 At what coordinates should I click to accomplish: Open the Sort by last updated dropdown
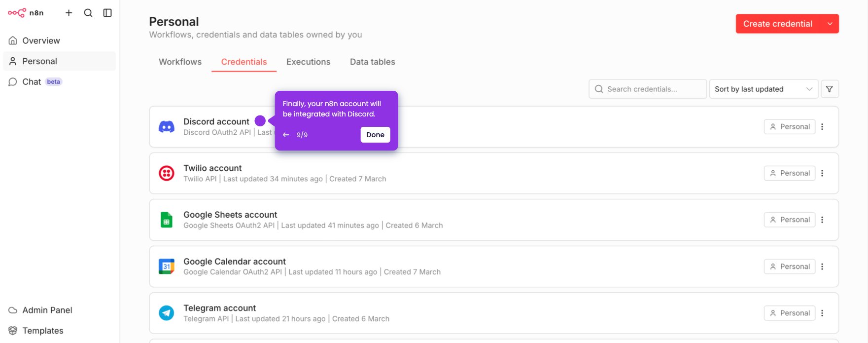coord(764,89)
